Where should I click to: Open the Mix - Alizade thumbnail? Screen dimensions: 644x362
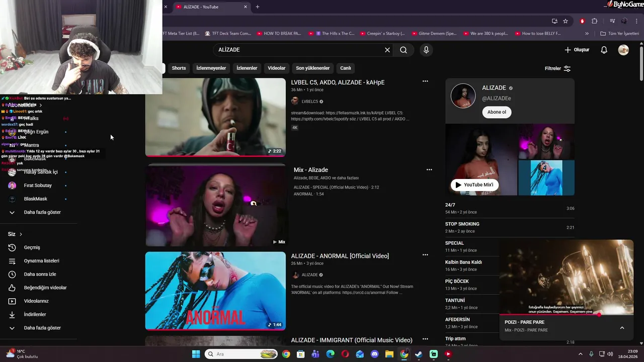point(215,206)
